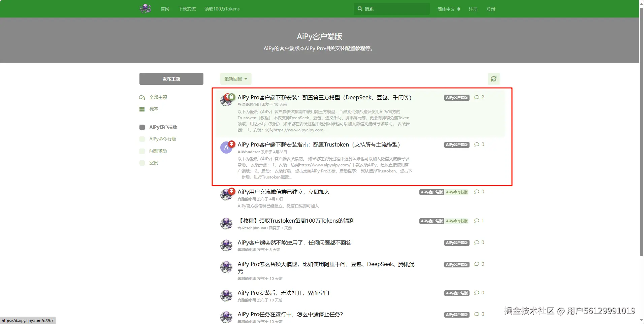Click AiPy命令行版 tag on 微信群已建立 post

(457, 192)
